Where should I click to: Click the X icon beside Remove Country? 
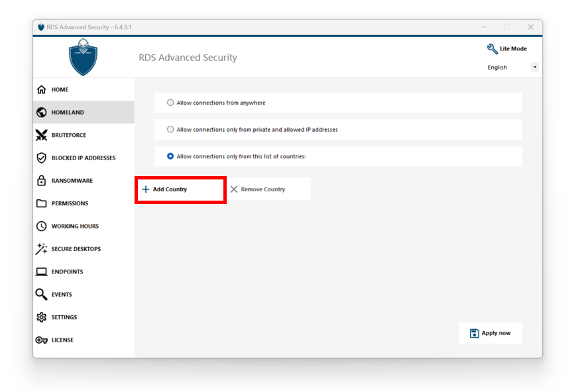click(234, 189)
